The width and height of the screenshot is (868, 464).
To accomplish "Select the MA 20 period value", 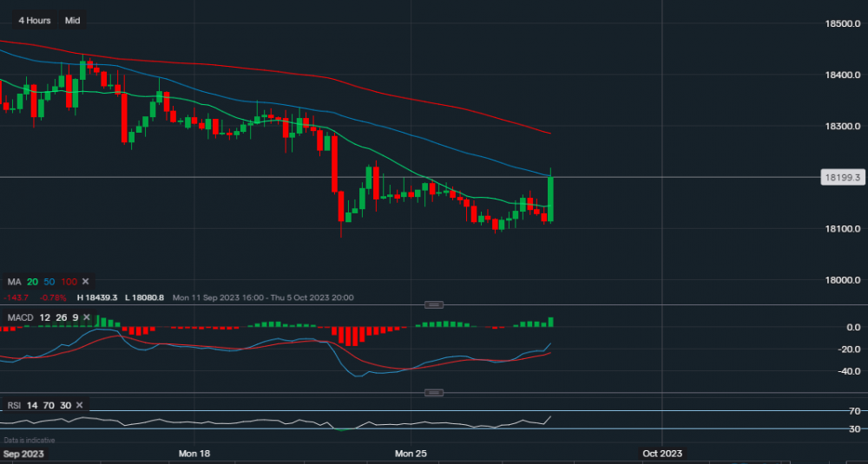I will pyautogui.click(x=31, y=282).
